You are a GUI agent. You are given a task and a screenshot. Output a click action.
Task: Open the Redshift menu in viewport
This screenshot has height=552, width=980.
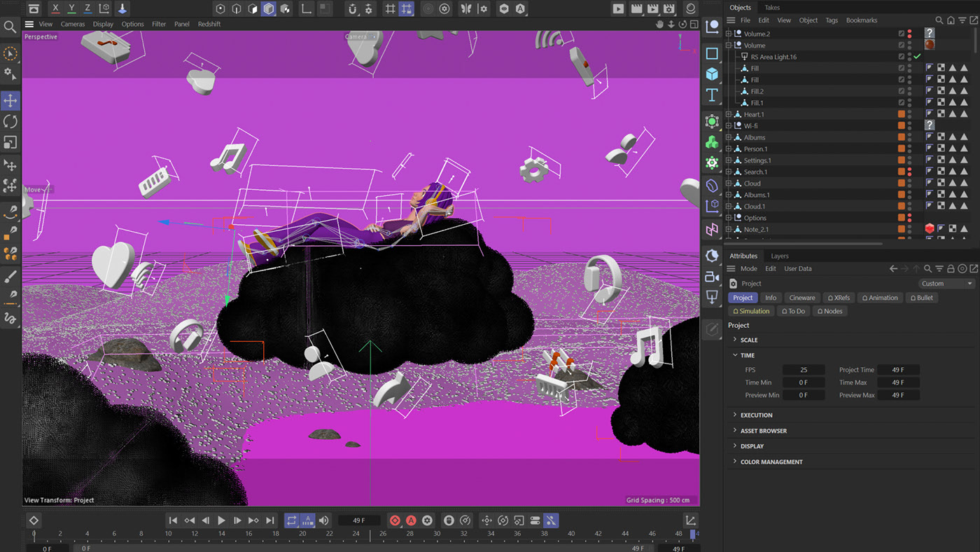[209, 24]
